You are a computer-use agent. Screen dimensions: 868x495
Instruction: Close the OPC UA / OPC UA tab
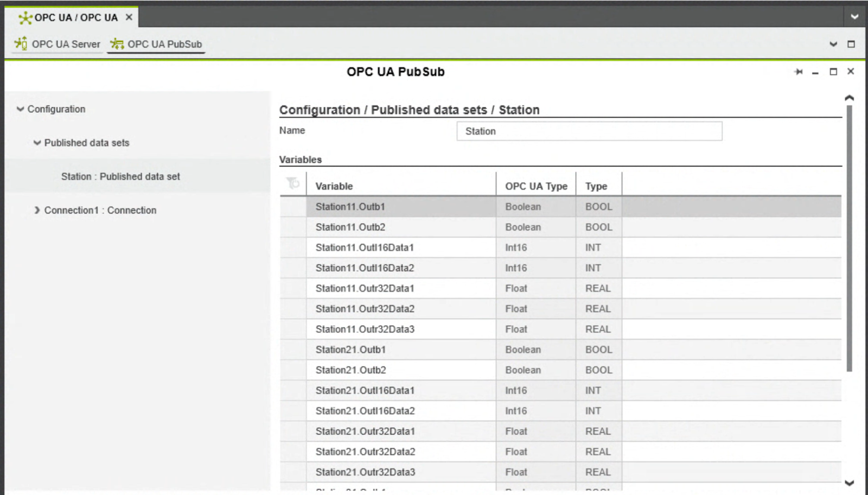129,17
